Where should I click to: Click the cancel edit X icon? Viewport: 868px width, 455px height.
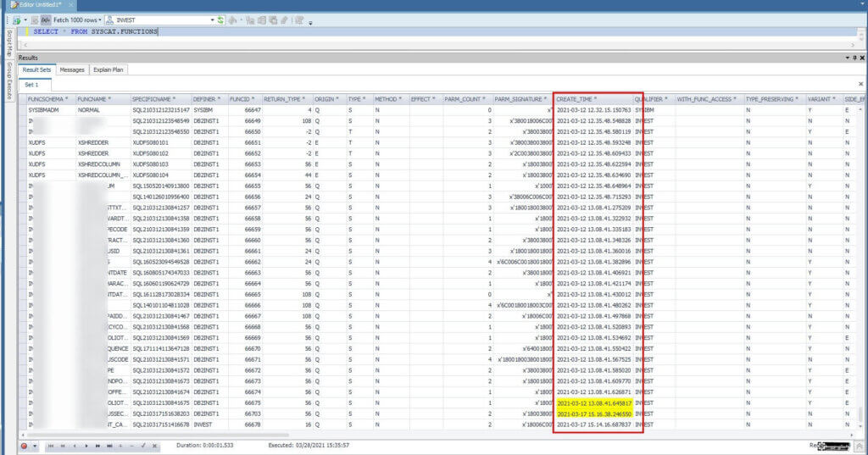tap(154, 446)
